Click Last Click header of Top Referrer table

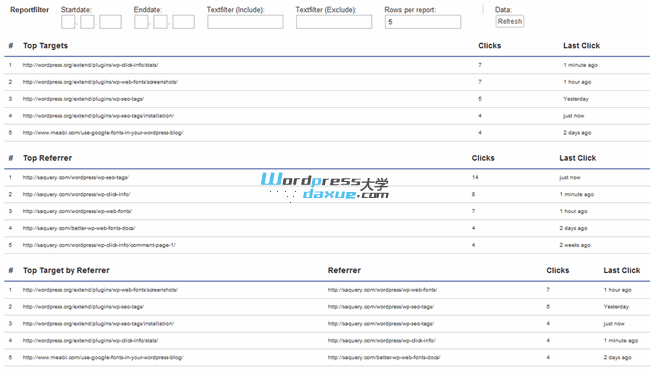pos(577,158)
